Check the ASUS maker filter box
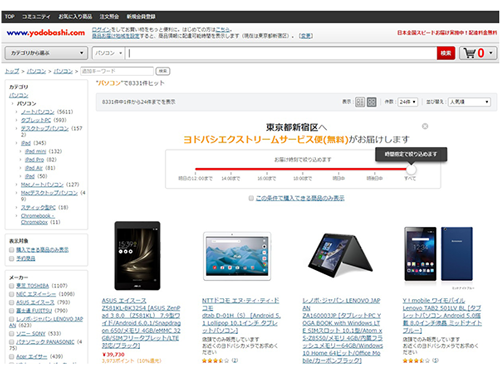Screen dimensions: 500x375 (12, 303)
